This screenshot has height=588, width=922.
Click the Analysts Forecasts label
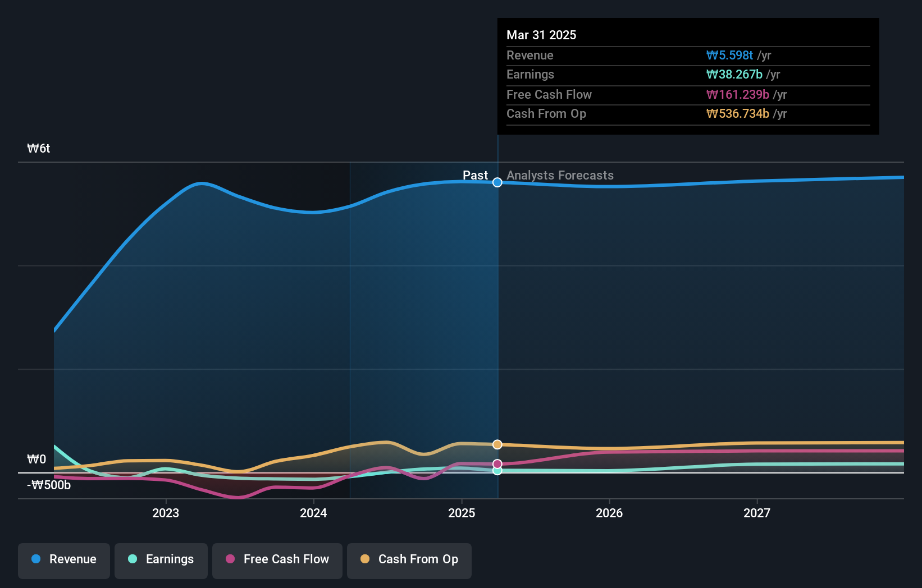pos(560,176)
